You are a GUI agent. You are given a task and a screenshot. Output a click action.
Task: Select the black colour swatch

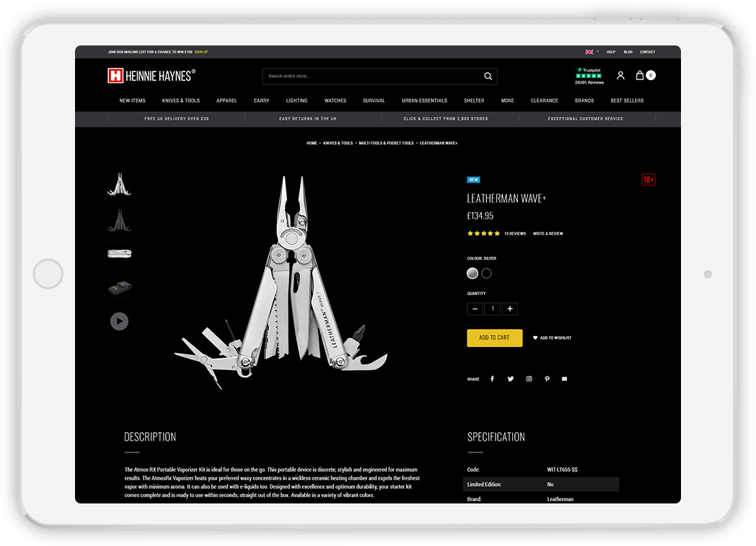[x=486, y=273]
